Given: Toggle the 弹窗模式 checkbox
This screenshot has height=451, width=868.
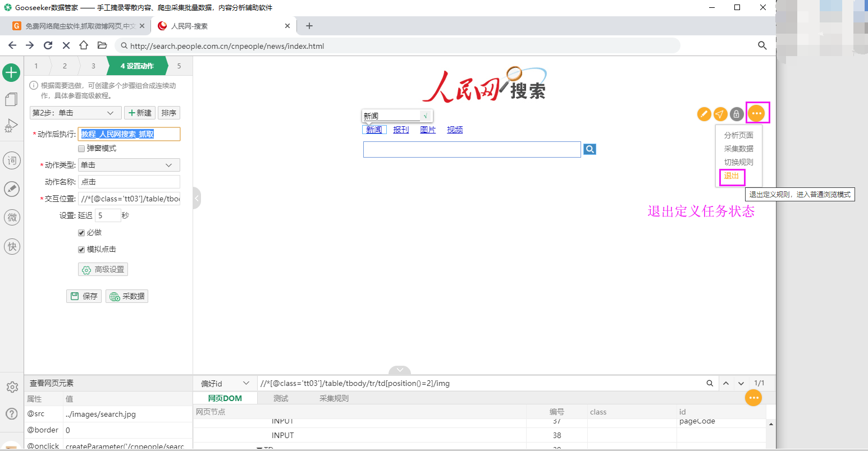Looking at the screenshot, I should (81, 149).
